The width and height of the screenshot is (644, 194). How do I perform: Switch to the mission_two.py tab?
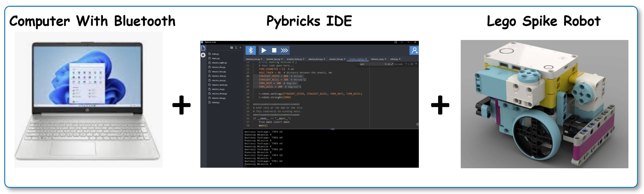click(273, 59)
